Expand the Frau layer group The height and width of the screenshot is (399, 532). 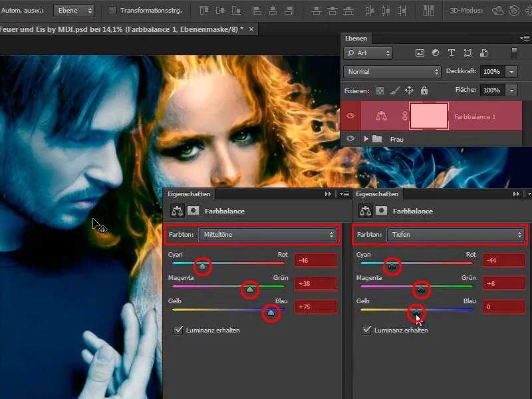click(366, 139)
